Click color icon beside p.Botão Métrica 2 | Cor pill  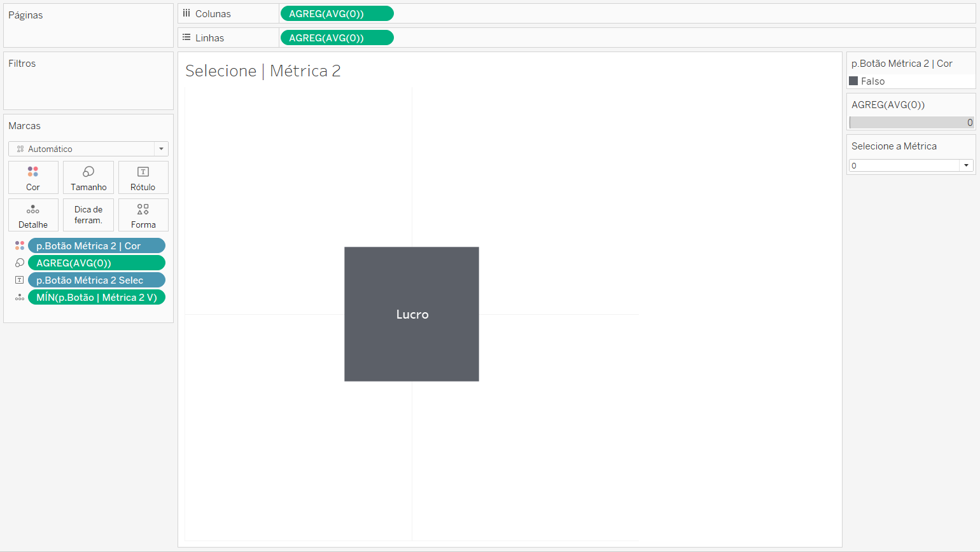[20, 245]
